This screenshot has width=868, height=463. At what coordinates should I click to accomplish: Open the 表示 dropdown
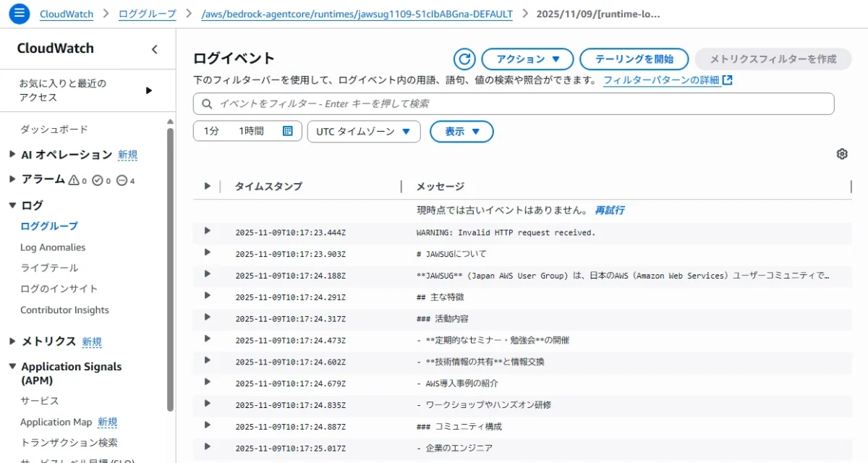pos(461,132)
